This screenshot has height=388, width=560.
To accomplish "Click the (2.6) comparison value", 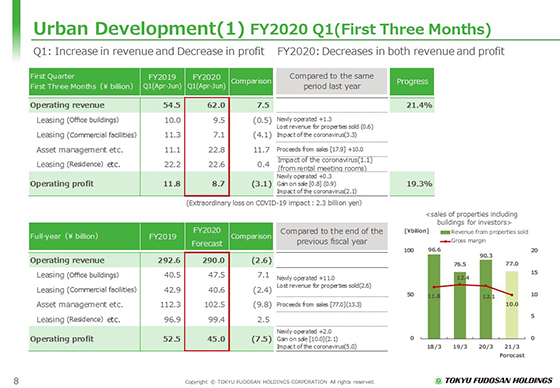I will click(262, 260).
